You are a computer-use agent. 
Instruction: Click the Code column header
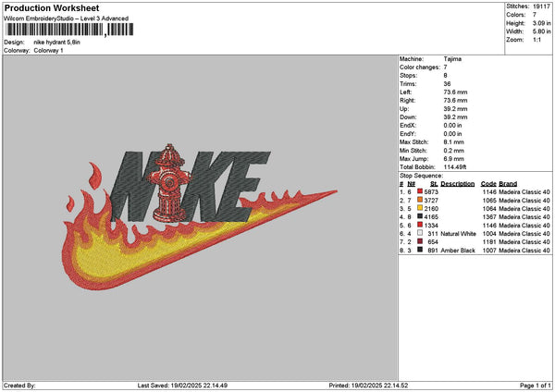(x=488, y=183)
